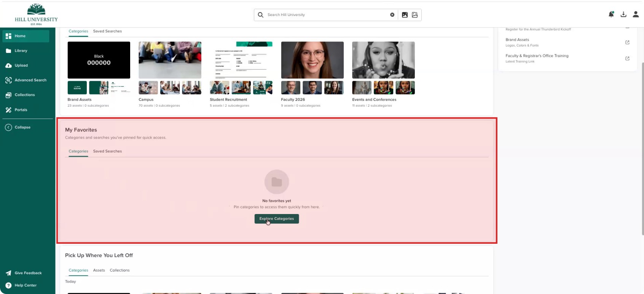Open the Faculty 2026 category title

point(293,99)
